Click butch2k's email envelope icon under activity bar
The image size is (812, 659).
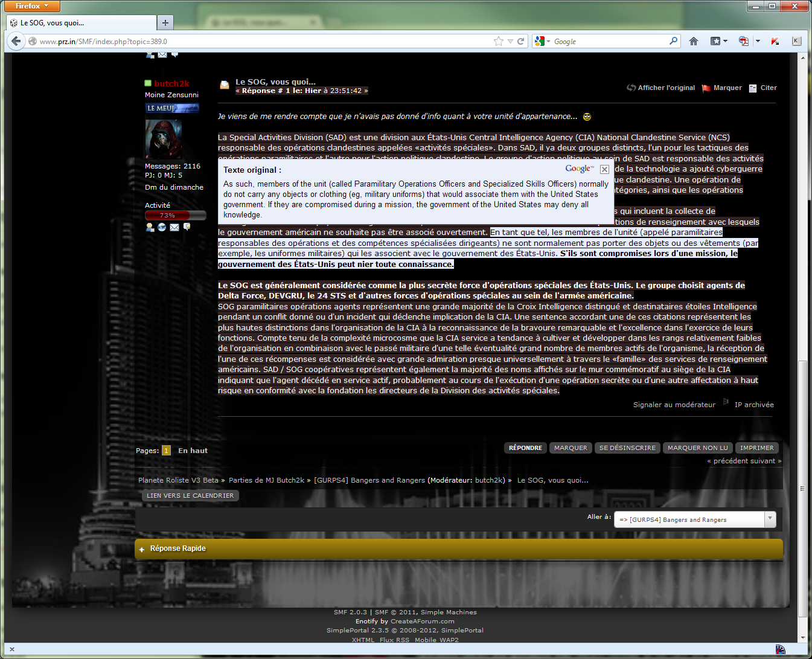tap(174, 227)
